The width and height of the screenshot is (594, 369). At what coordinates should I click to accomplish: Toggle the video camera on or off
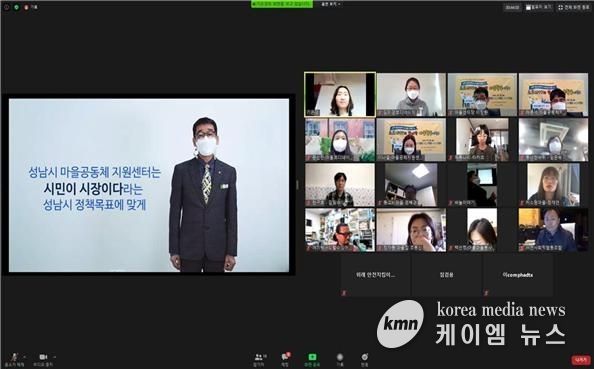(43, 359)
